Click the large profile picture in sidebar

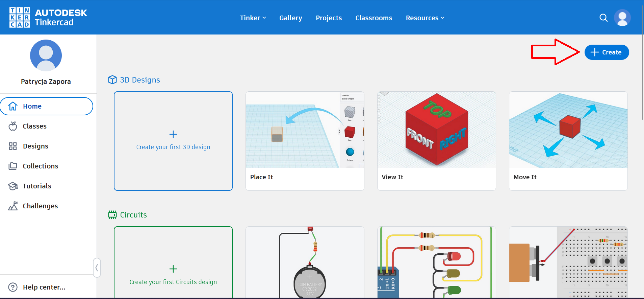click(x=46, y=55)
